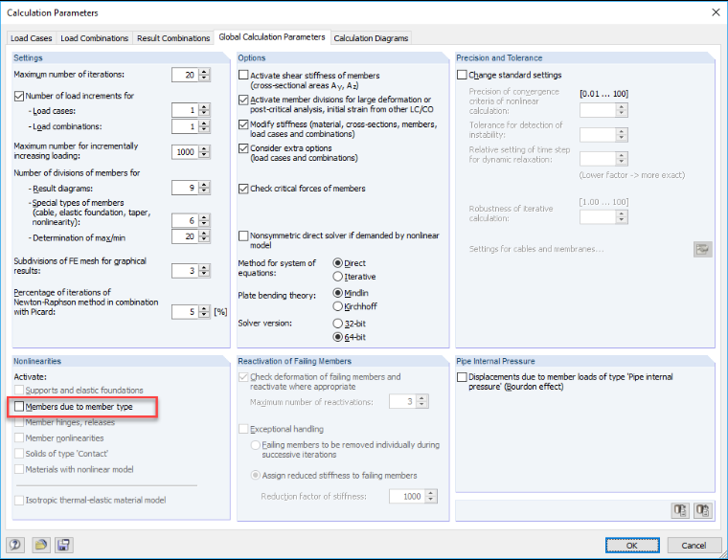Switch to the Load Combinations tab
728x560 pixels.
94,38
